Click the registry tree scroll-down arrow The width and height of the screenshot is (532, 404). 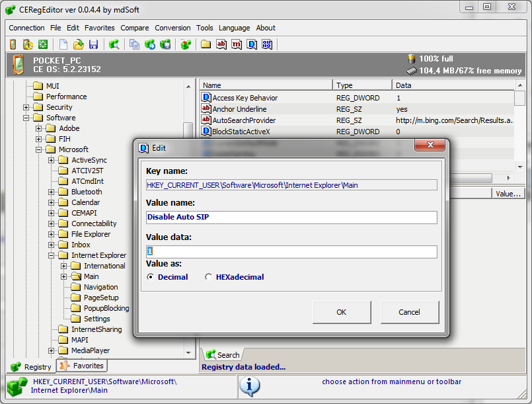click(188, 353)
